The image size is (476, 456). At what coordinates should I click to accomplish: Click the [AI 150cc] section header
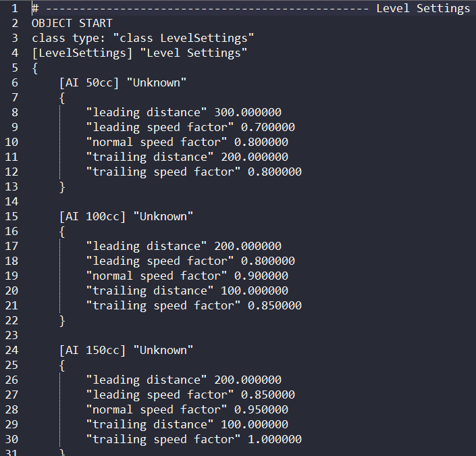(x=92, y=351)
